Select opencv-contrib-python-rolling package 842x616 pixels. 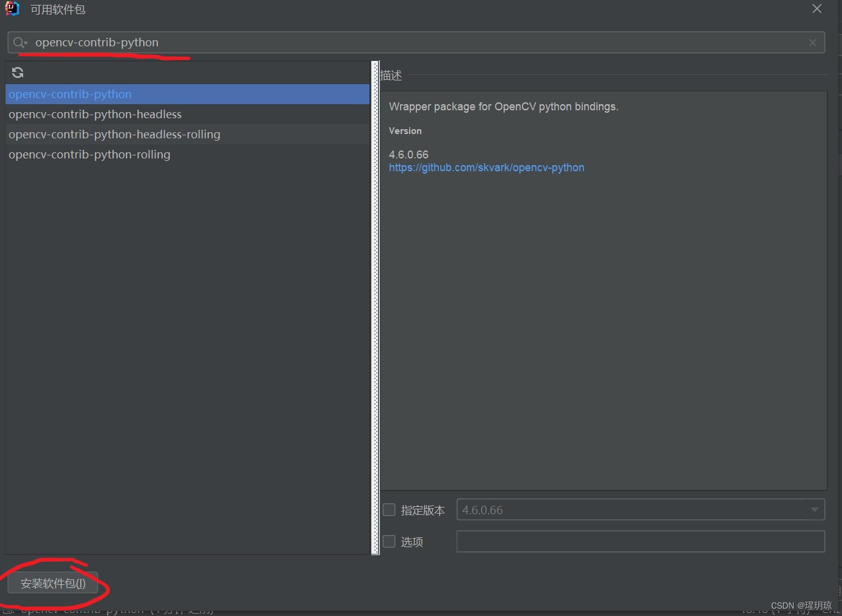tap(187, 154)
